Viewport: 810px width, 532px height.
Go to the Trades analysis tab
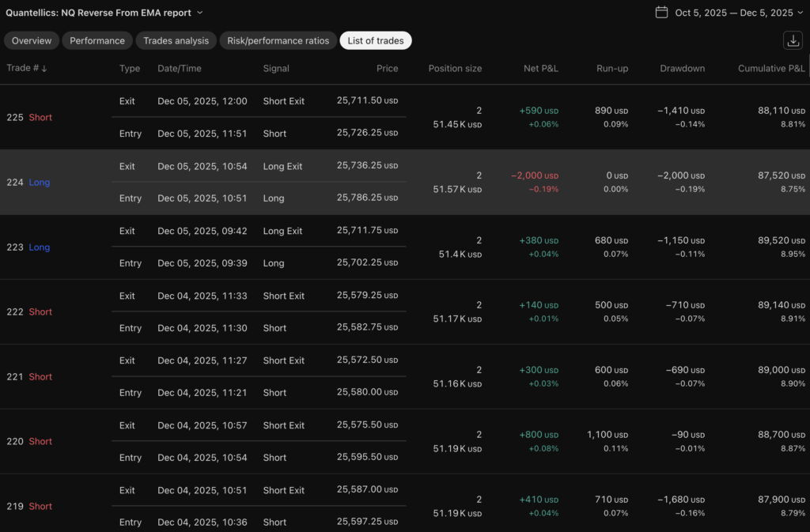(176, 41)
